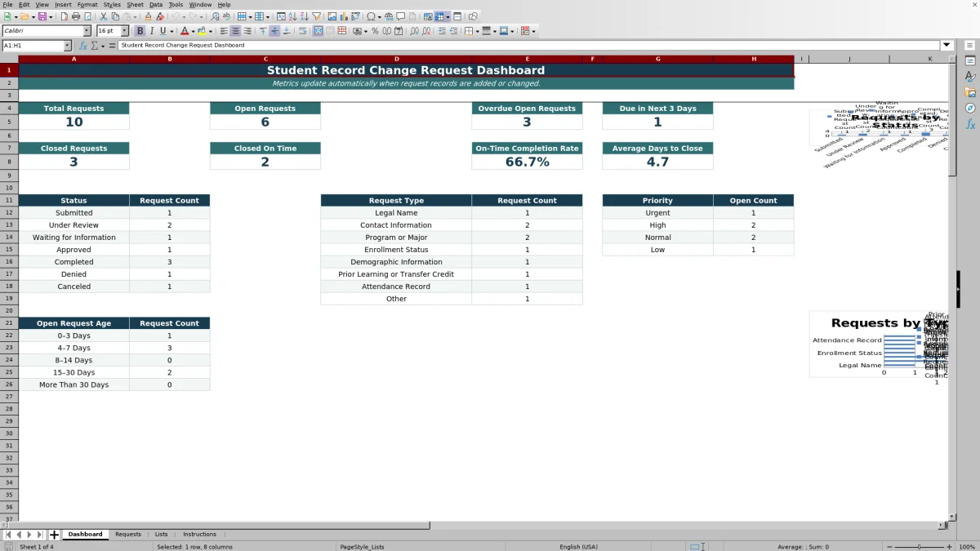Switch to the Lists sheet tab
The image size is (980, 551).
tap(161, 535)
